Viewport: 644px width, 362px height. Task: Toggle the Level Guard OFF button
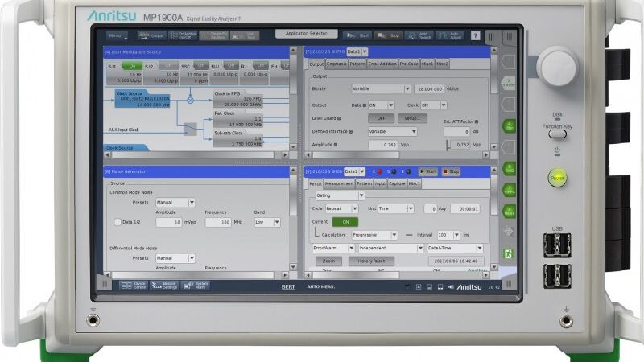381,118
